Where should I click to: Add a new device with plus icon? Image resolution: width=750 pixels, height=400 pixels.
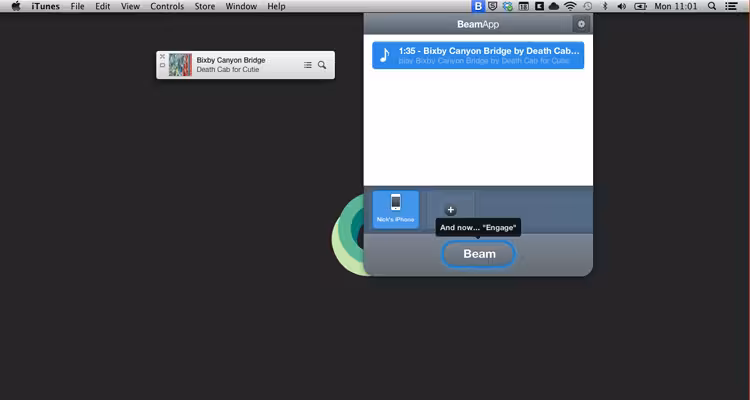click(451, 210)
